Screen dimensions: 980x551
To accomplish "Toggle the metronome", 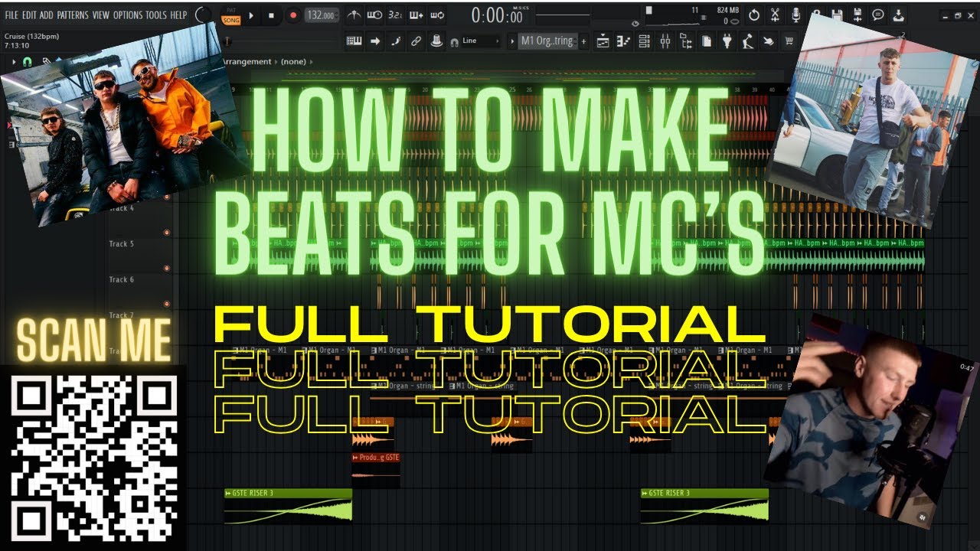I will coord(354,15).
